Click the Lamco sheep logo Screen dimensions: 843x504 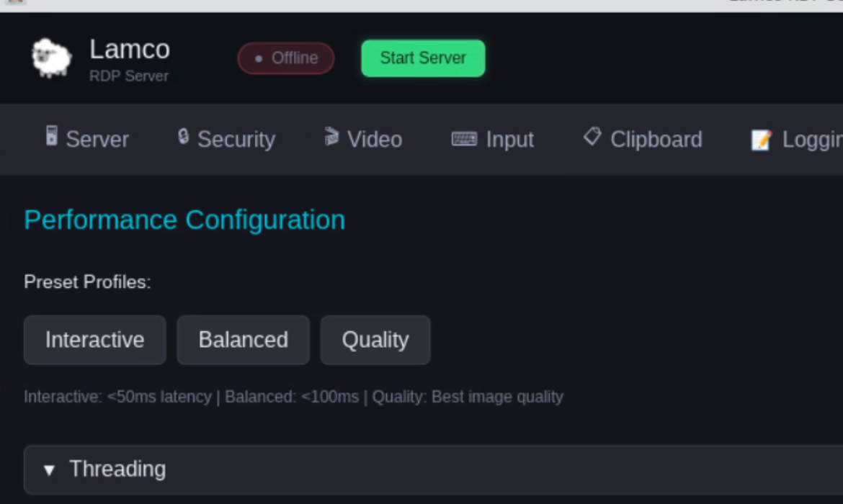51,58
